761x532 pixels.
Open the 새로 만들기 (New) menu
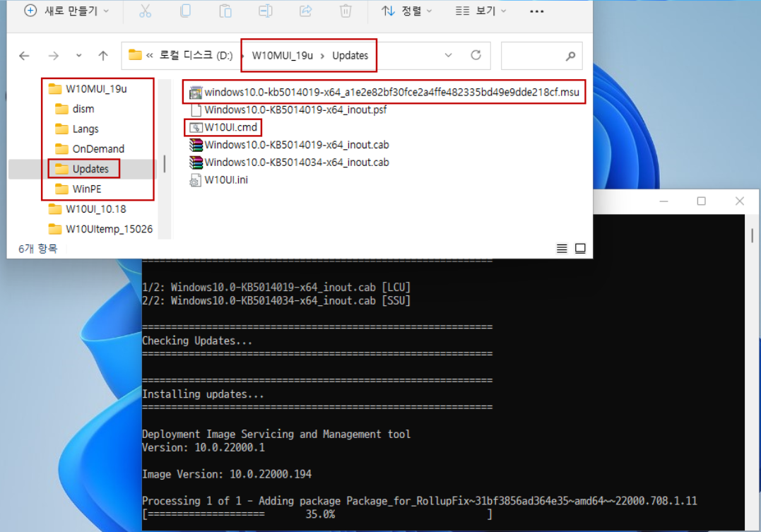click(66, 11)
